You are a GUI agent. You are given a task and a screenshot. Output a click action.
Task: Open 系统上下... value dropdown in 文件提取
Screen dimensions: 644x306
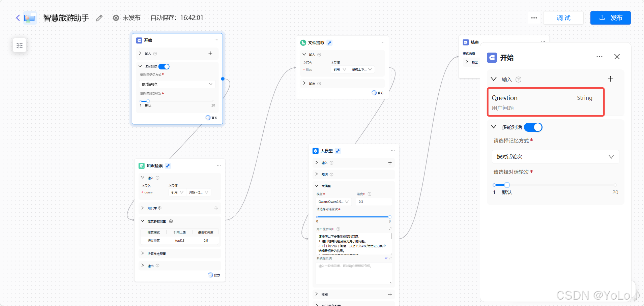(x=362, y=69)
